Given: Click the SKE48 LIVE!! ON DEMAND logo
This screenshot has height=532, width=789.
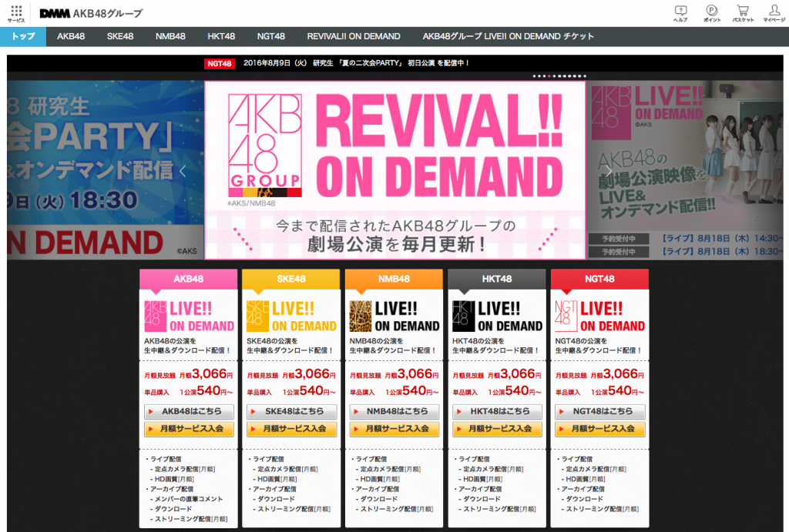Looking at the screenshot, I should tap(291, 316).
